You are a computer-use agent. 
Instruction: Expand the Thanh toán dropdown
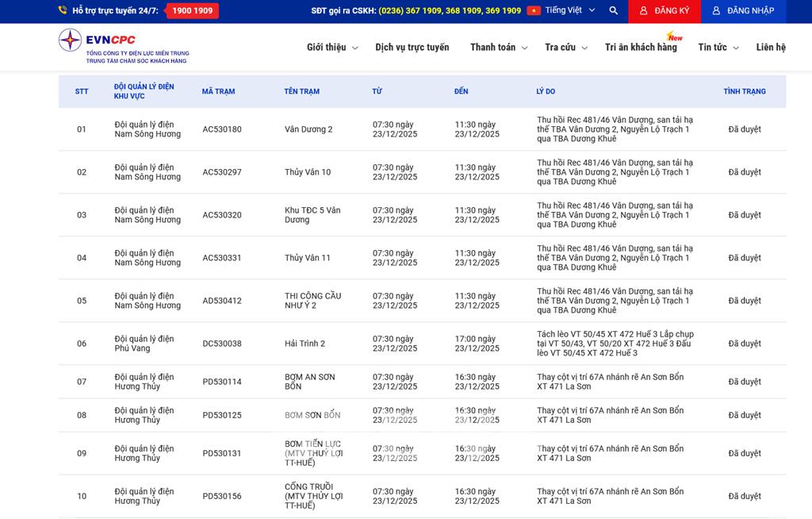click(x=498, y=48)
